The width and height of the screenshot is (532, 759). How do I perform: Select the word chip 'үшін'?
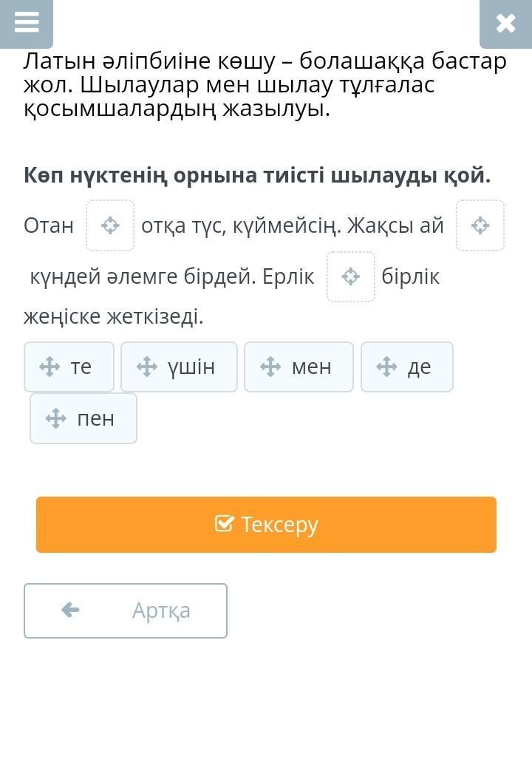point(179,367)
